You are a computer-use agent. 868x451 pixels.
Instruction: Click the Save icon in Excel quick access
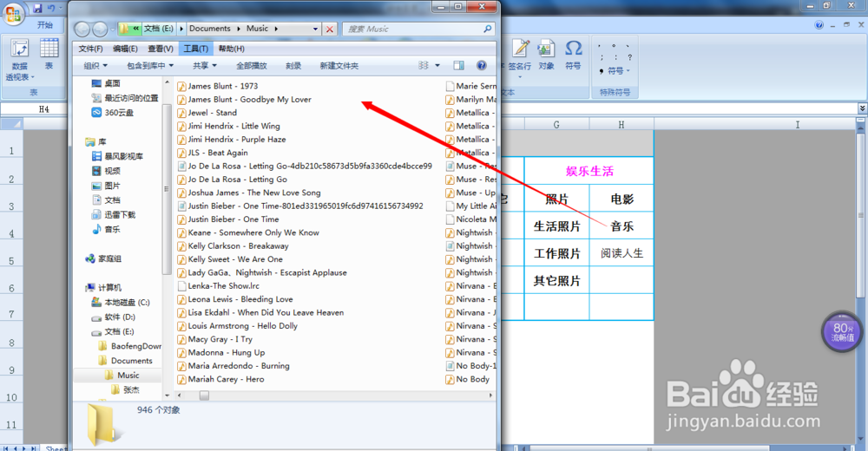click(x=37, y=8)
